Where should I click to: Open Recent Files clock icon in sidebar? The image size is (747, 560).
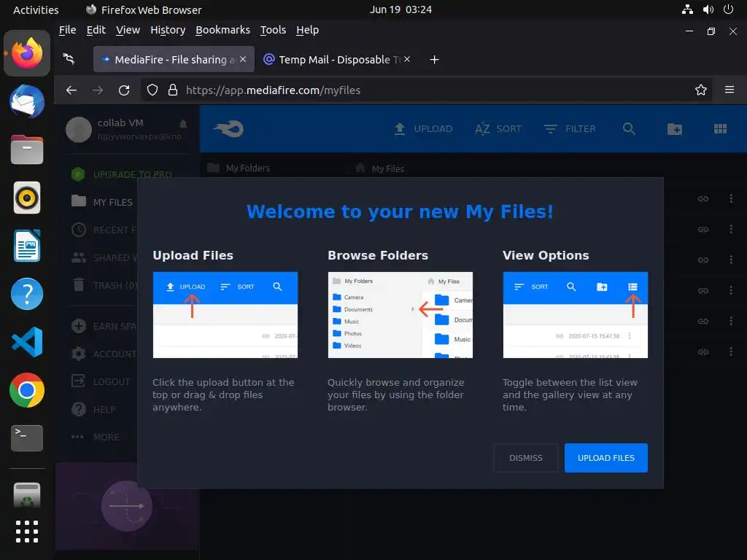point(79,230)
